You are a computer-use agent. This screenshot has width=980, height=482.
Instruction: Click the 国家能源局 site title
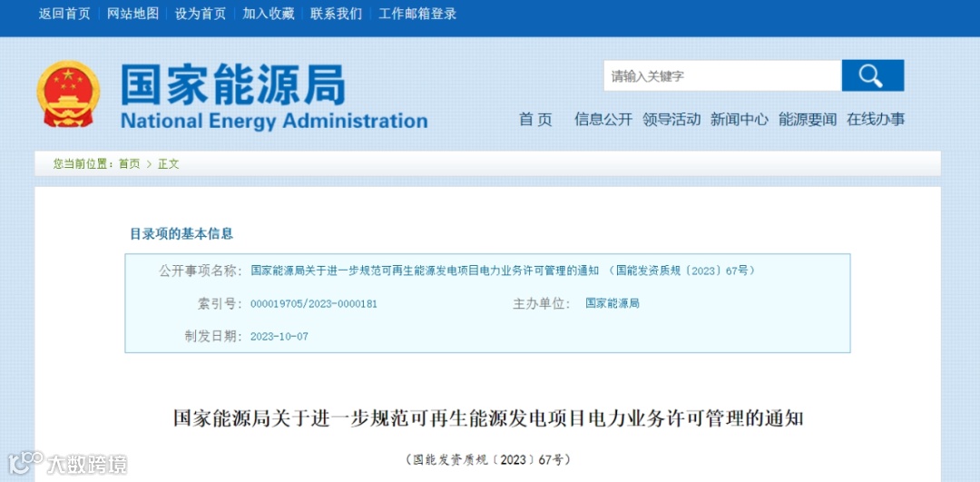232,84
